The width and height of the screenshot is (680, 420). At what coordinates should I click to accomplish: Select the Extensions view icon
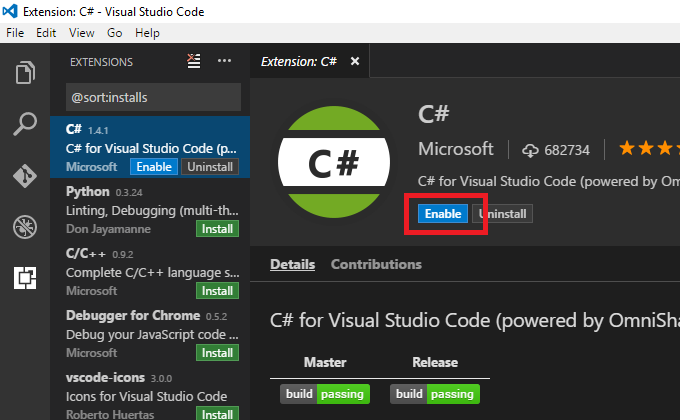[25, 278]
